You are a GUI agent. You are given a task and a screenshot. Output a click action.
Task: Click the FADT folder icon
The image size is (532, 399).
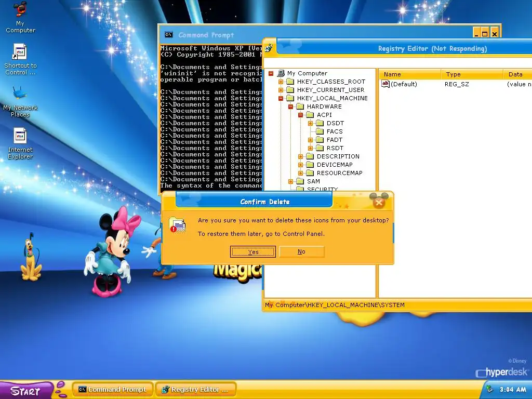point(320,140)
